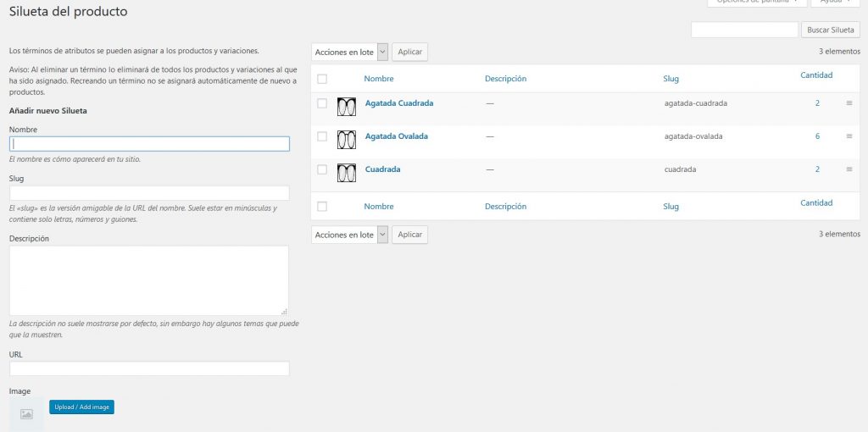The image size is (868, 432).
Task: Click drag handle icon for Agatada Cuadrada
Action: coord(849,103)
